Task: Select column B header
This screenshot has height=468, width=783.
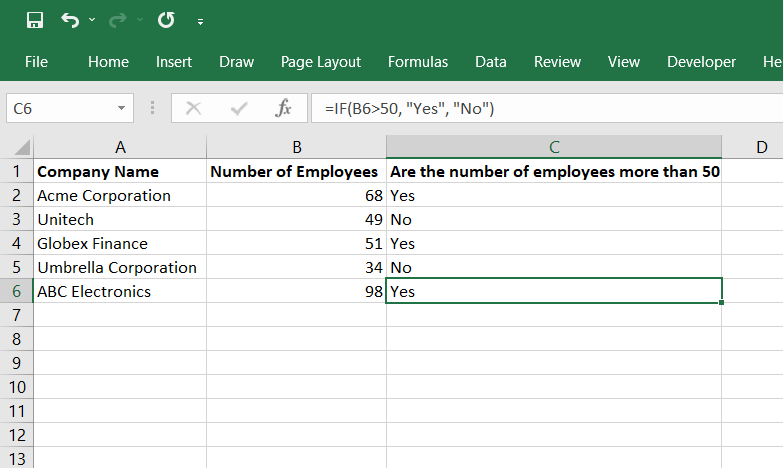Action: coord(296,148)
